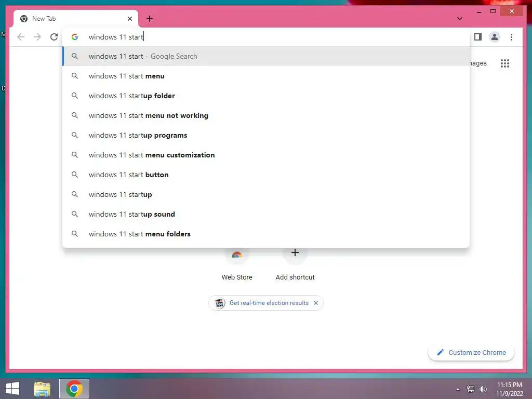Pick 'windows 11 startup programs' suggestion

[x=266, y=135]
